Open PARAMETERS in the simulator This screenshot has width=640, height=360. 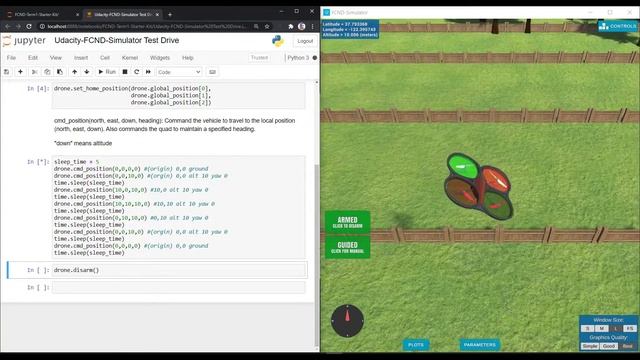coord(480,345)
